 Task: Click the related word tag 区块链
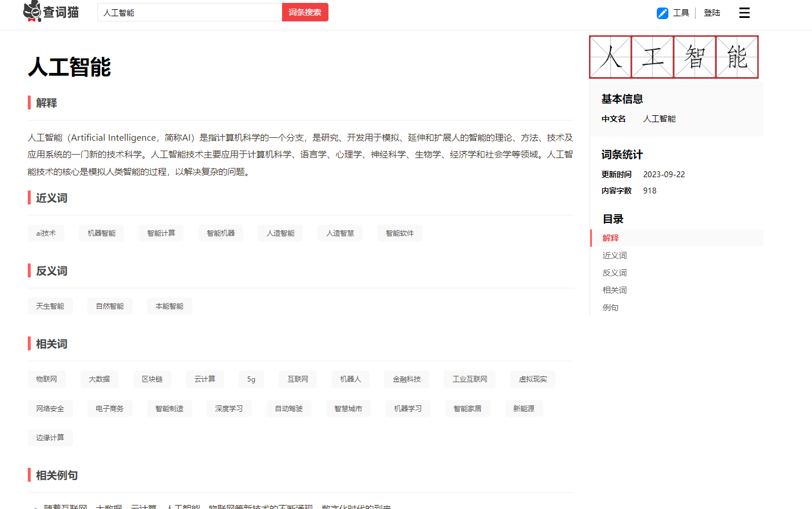point(152,379)
